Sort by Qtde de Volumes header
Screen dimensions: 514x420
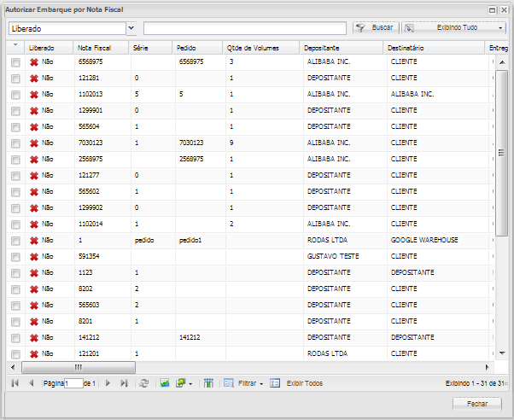click(261, 48)
